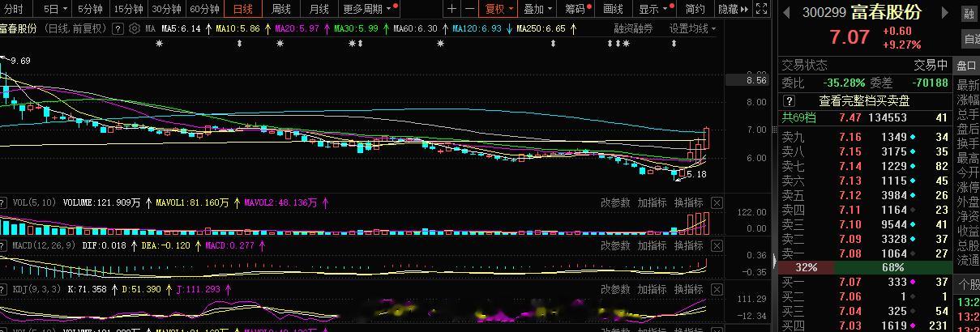Click the help icon next to 查看完整档买卖盘

tap(790, 100)
